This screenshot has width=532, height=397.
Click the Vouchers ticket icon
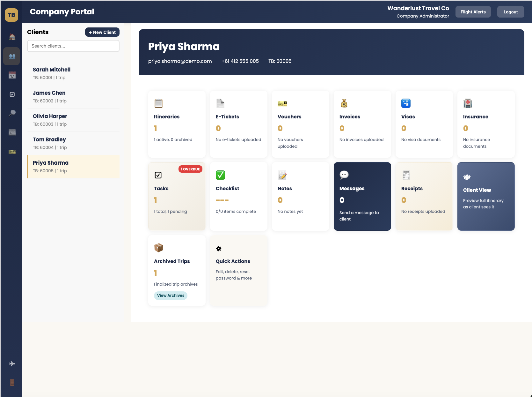click(281, 103)
